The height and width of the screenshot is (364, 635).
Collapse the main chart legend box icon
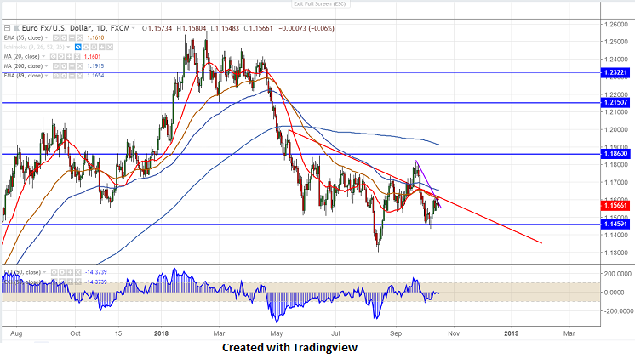(7, 28)
